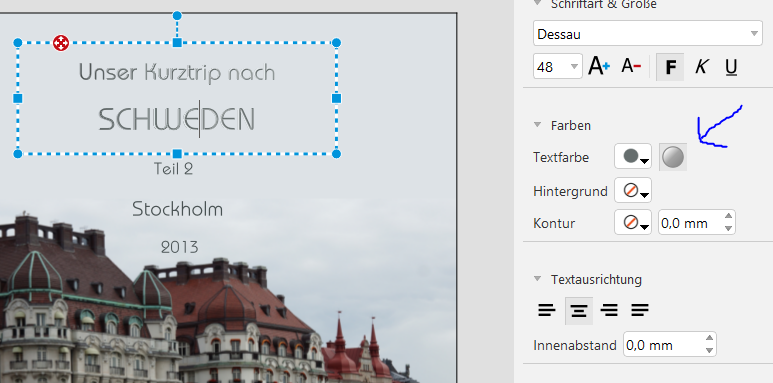The image size is (773, 383).
Task: Click the Kontur label
Action: click(554, 223)
